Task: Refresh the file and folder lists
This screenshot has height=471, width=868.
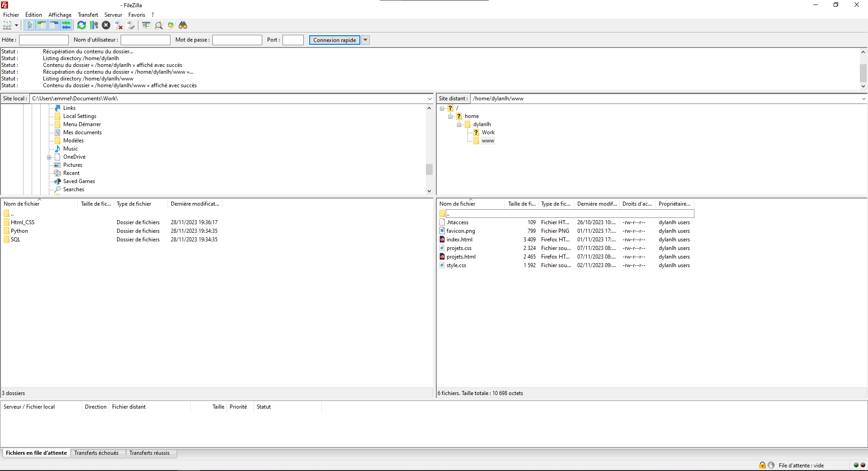Action: pyautogui.click(x=81, y=25)
